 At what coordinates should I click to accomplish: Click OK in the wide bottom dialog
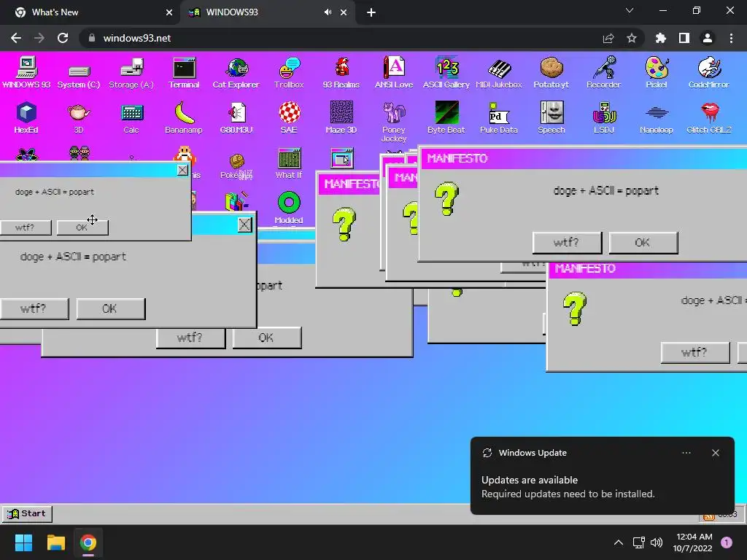[267, 338]
